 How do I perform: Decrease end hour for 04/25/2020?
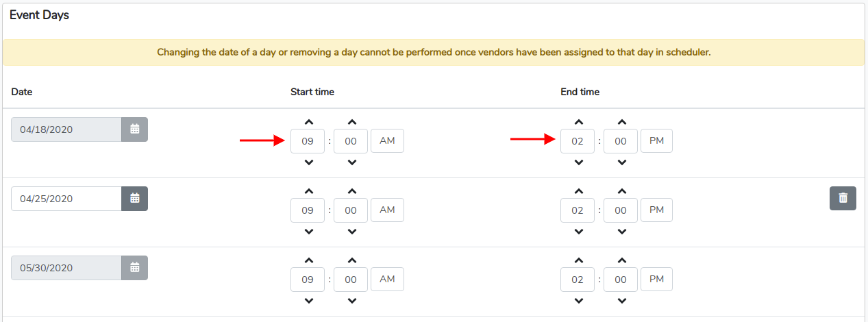[578, 232]
